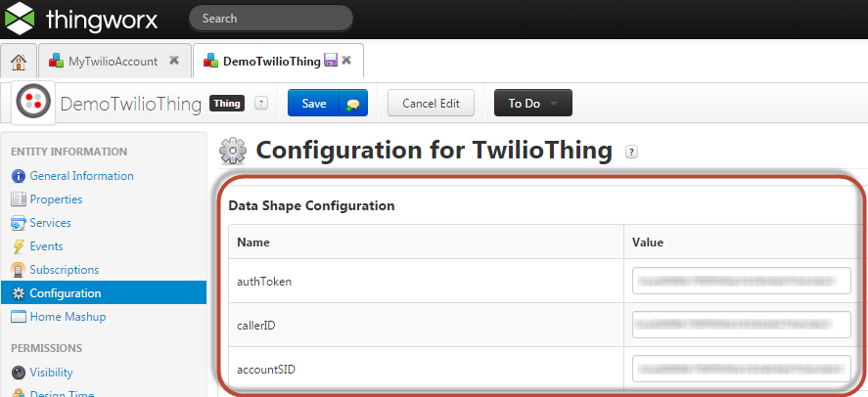Click the Services icon in sidebar
The width and height of the screenshot is (868, 397).
19,223
